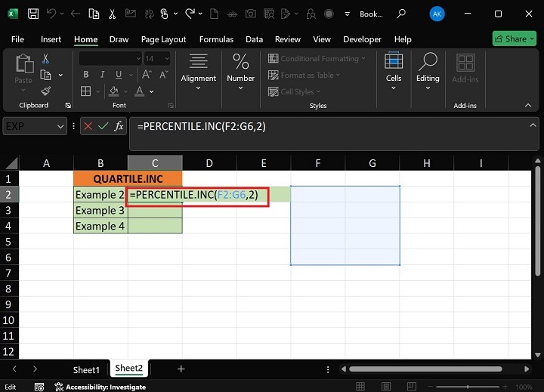Expand the Number group dropdown

click(240, 88)
